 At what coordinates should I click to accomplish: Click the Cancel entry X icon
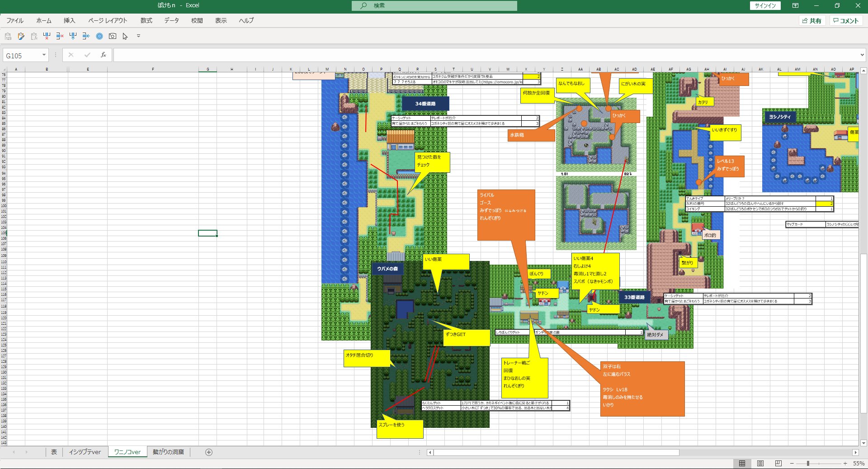pyautogui.click(x=71, y=55)
